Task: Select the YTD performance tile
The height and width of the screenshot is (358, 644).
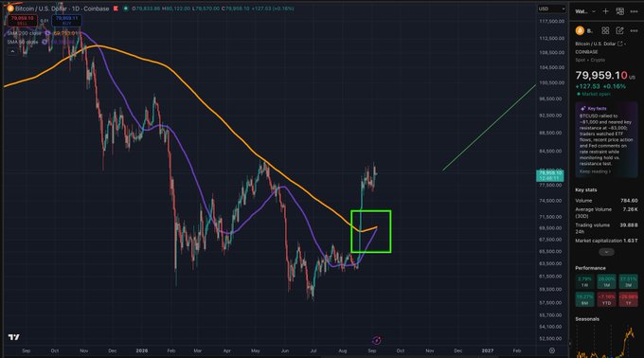Action: coord(607,299)
